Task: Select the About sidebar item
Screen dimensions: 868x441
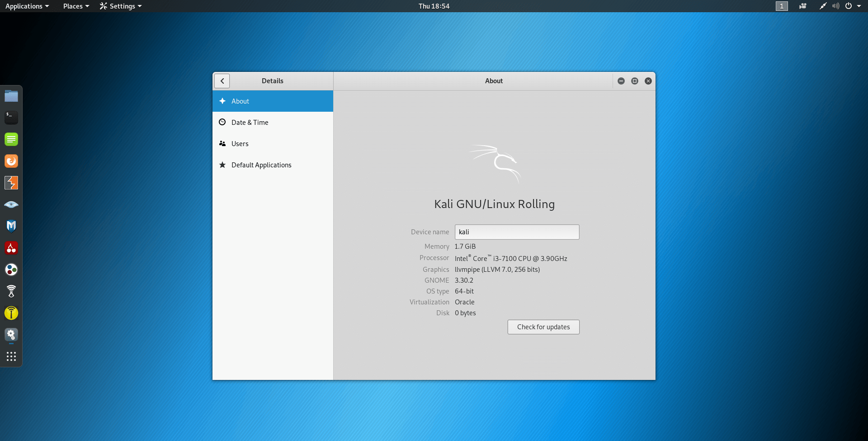Action: pyautogui.click(x=273, y=101)
